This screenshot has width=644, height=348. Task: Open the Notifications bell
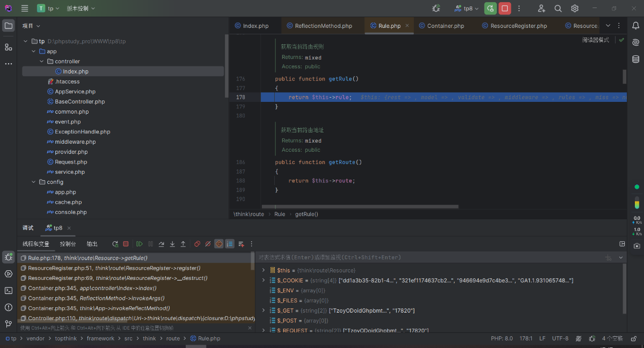(635, 25)
